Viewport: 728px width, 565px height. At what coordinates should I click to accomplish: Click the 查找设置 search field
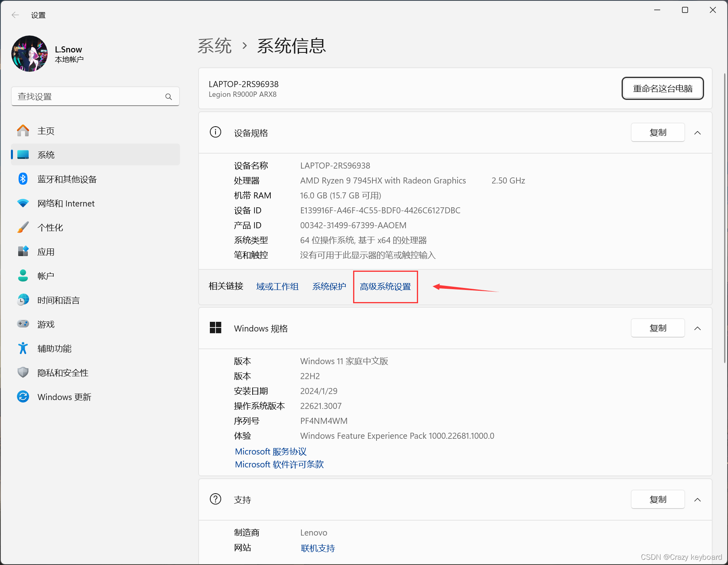click(x=95, y=96)
